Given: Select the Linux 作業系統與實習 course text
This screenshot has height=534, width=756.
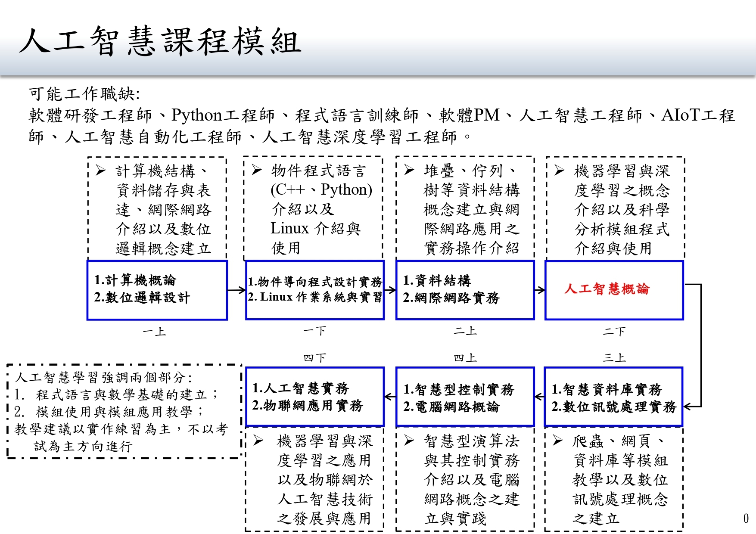Looking at the screenshot, I should [x=315, y=297].
